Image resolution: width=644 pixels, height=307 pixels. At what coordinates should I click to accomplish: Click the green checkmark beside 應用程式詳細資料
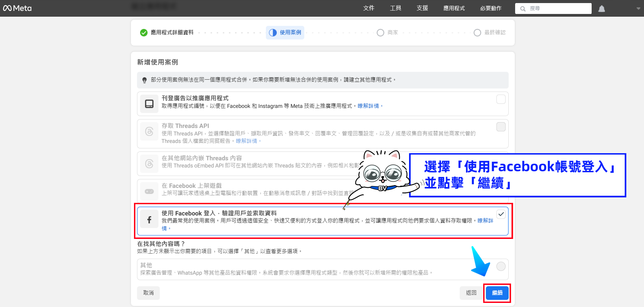[144, 32]
